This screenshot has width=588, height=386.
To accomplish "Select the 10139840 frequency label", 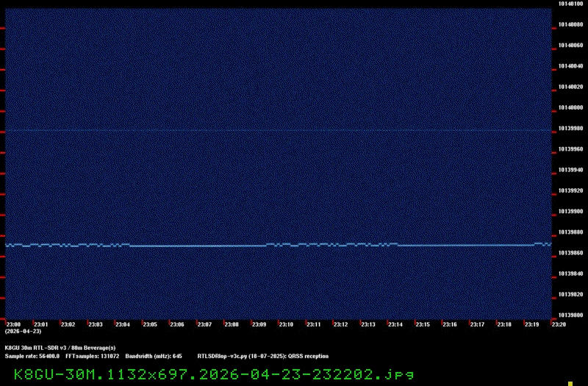I will point(571,274).
